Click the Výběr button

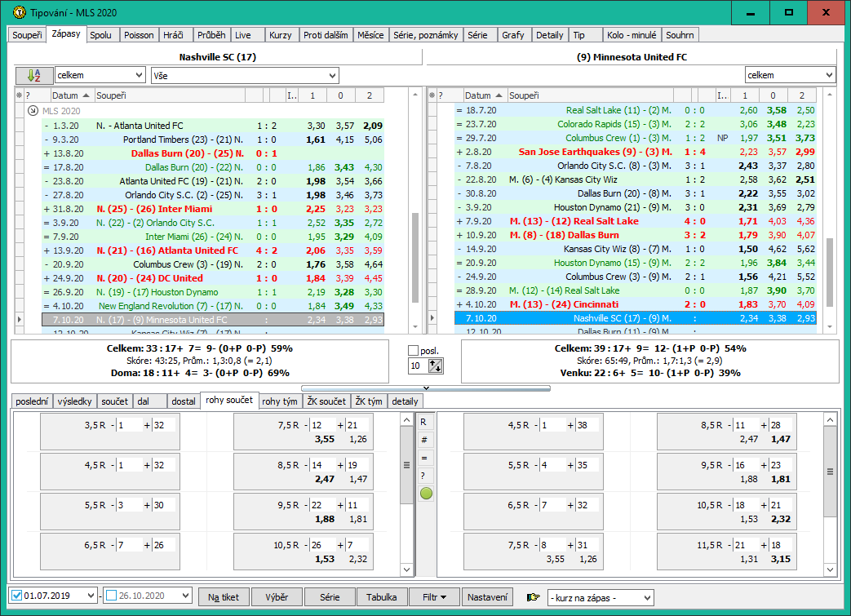[x=277, y=597]
